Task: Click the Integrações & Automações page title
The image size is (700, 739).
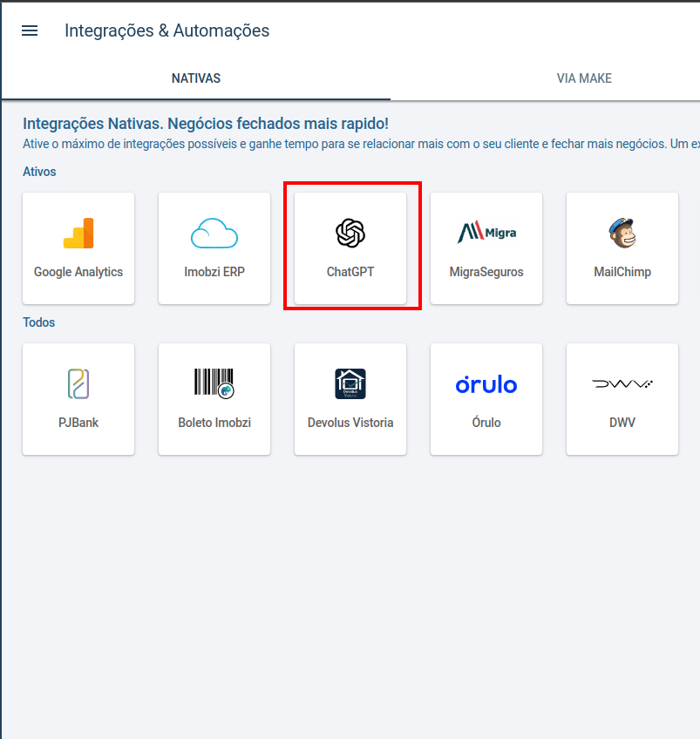Action: coord(167,31)
